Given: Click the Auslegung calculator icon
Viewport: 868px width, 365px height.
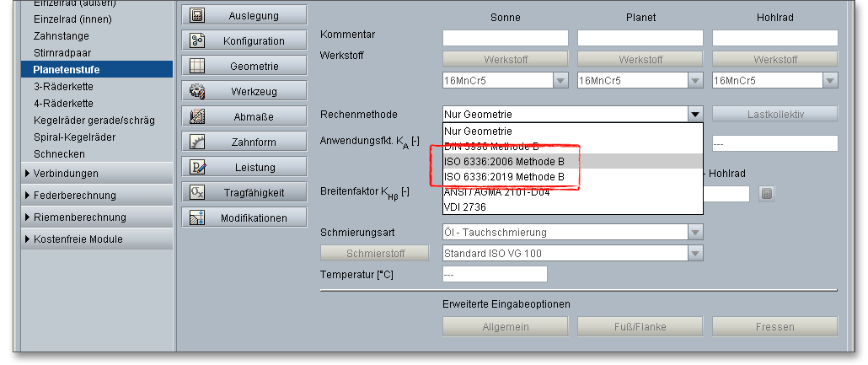Looking at the screenshot, I should click(x=197, y=15).
